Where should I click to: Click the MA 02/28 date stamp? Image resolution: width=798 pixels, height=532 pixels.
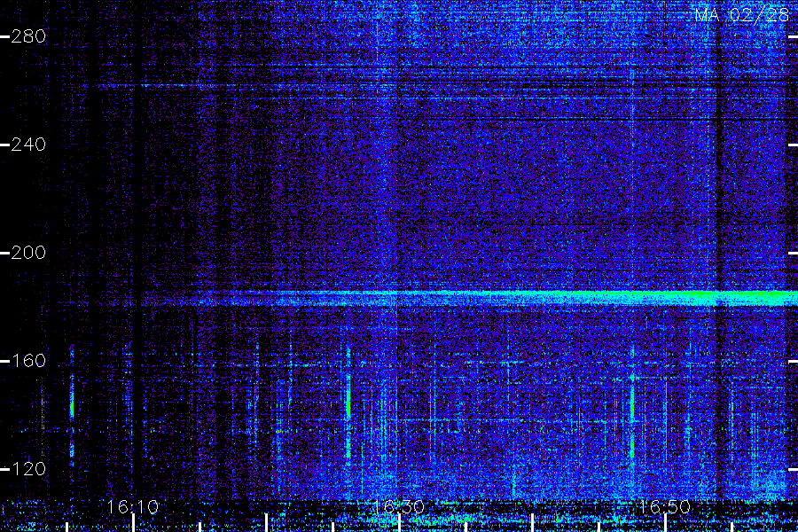click(x=742, y=15)
